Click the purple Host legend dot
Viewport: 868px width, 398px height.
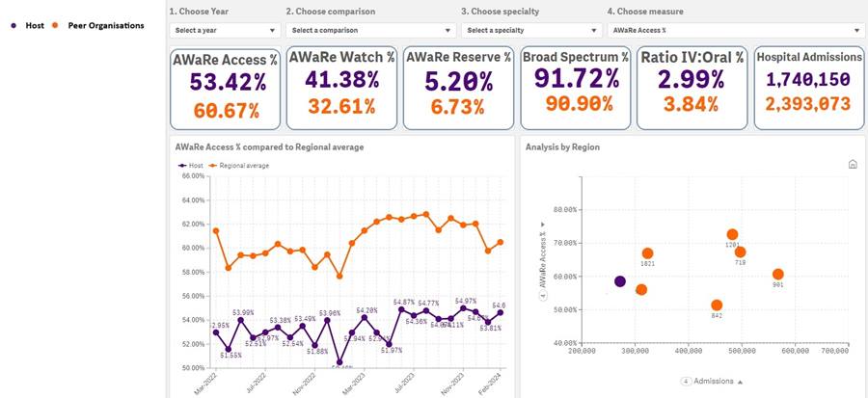pyautogui.click(x=14, y=25)
